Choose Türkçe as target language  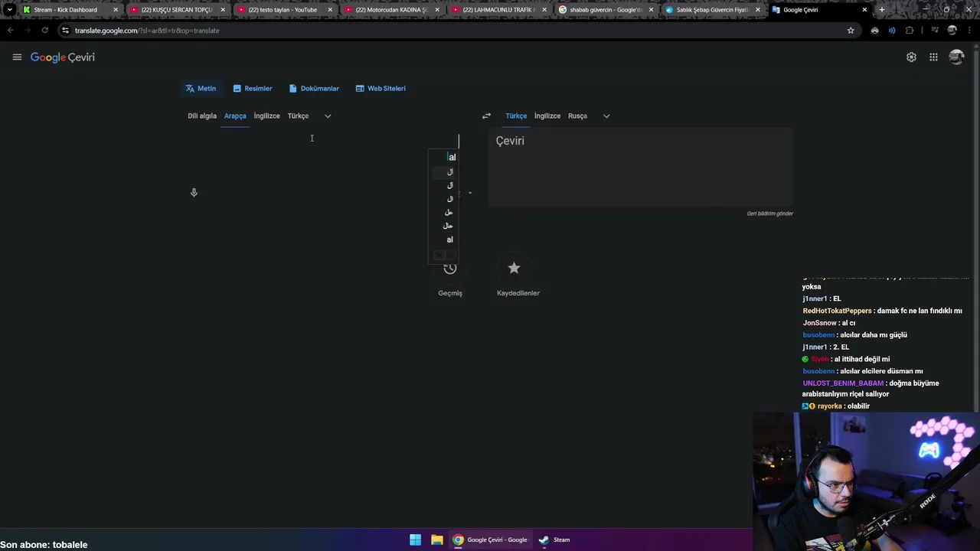(516, 116)
